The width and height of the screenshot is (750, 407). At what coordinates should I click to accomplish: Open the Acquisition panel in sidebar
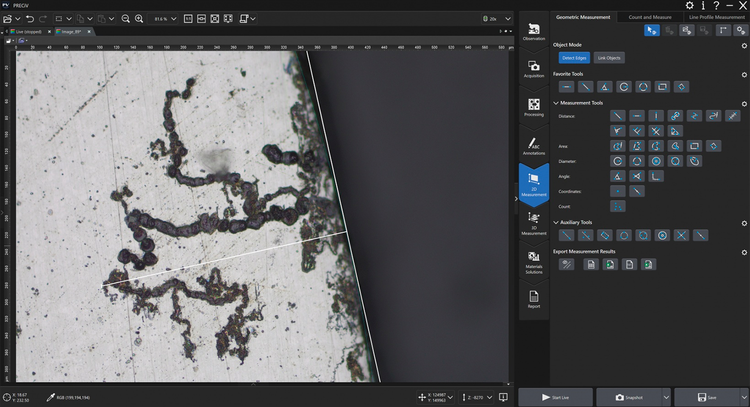coord(534,69)
